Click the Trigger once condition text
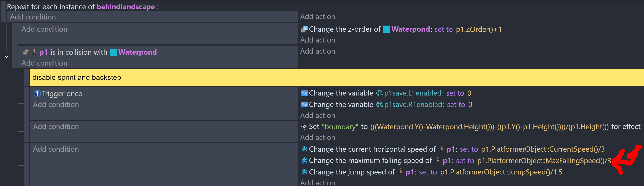The height and width of the screenshot is (186, 644). click(x=62, y=94)
